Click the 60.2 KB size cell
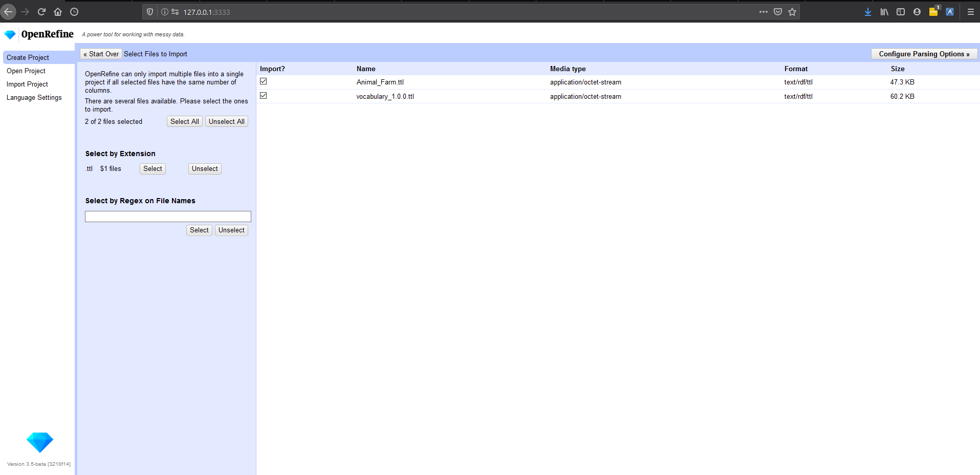Screen dimensions: 980x475 (x=902, y=96)
